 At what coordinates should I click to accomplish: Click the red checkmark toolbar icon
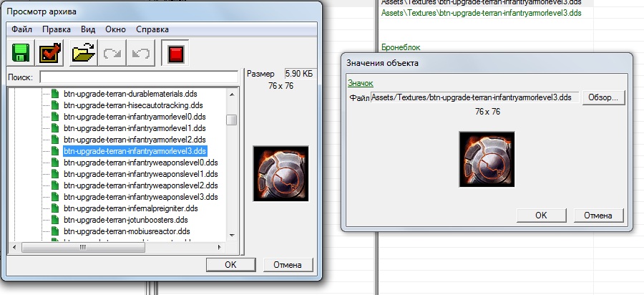click(x=50, y=53)
